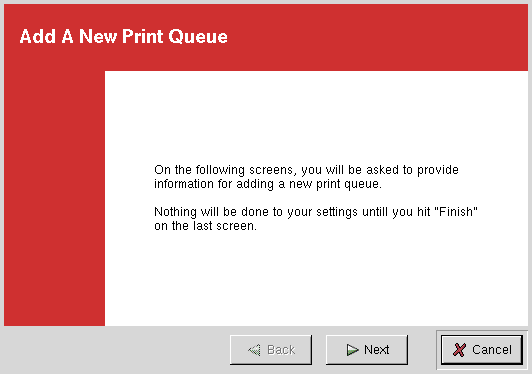Click the grayed-out Back arrow icon

coord(254,350)
